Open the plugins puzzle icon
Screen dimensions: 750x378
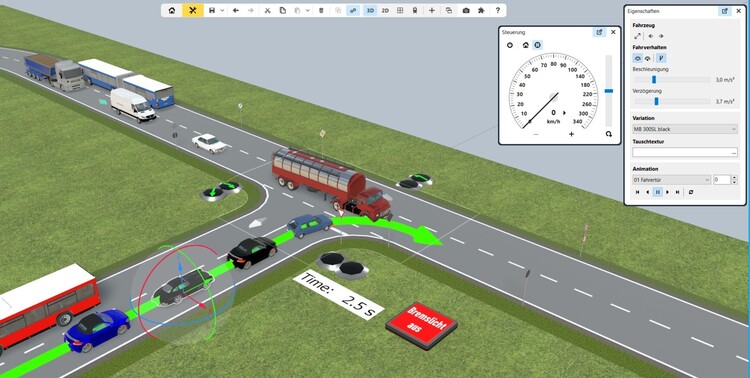[x=481, y=11]
